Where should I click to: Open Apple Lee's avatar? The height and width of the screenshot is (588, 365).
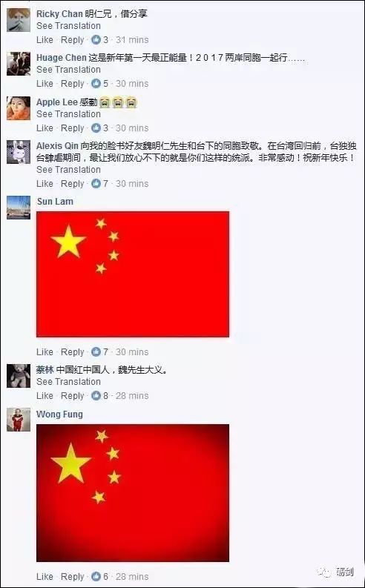tap(19, 108)
